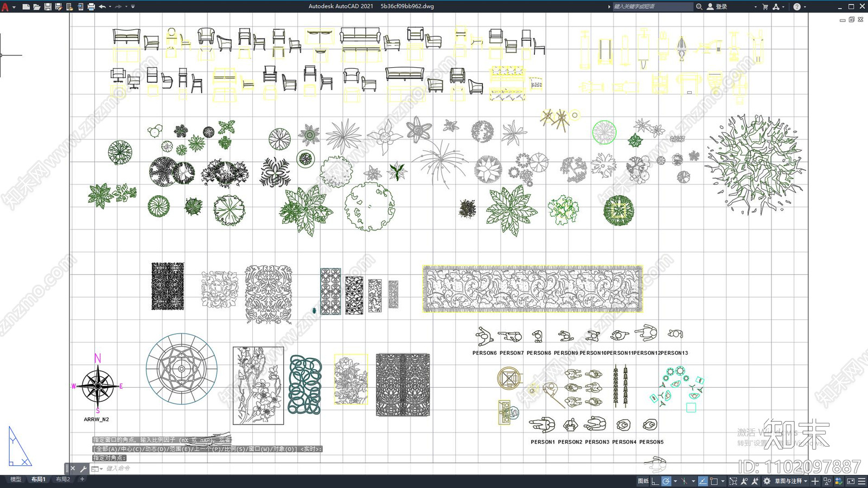Expand the Help dropdown arrow
The image size is (868, 488).
(x=805, y=7)
